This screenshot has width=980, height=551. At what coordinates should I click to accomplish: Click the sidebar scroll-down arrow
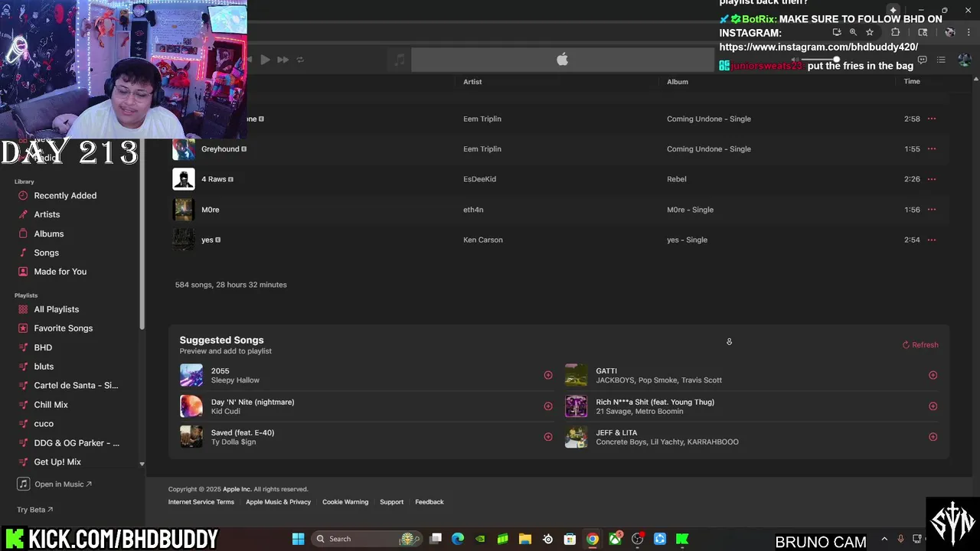(x=142, y=464)
